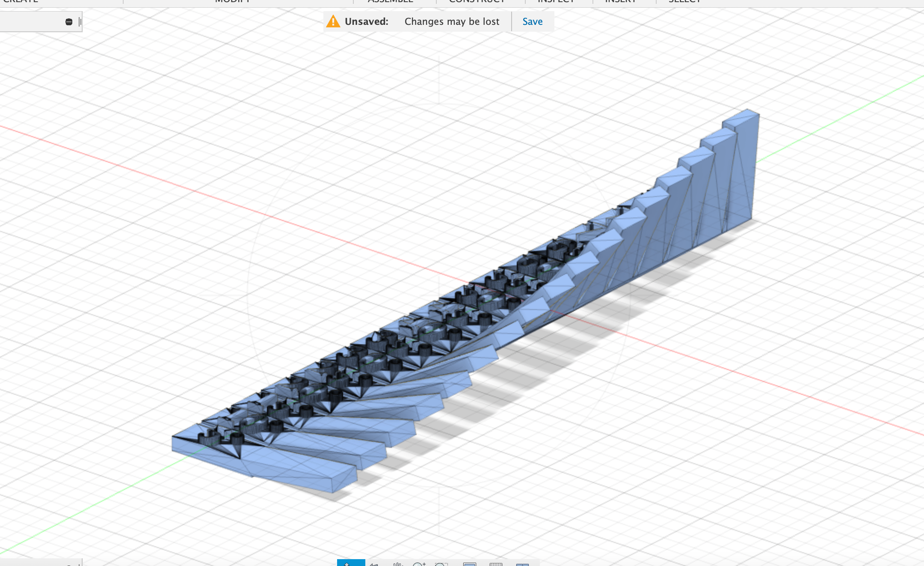Click the Save button in the warning bar
The height and width of the screenshot is (566, 924).
(532, 21)
